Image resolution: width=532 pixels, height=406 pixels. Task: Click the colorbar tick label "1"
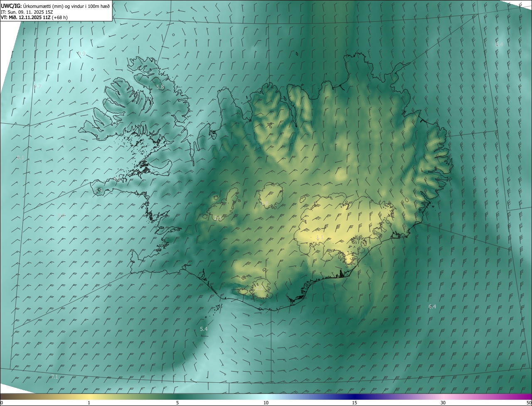89,403
